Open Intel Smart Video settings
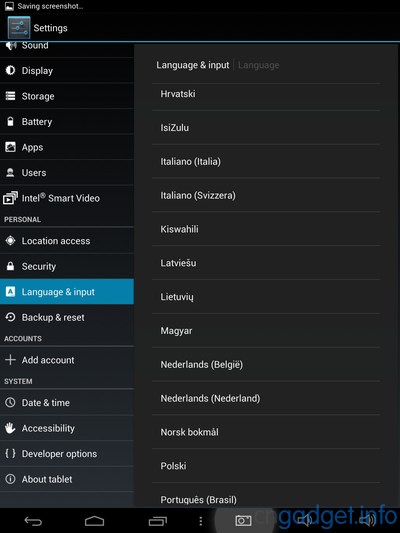 tap(67, 198)
